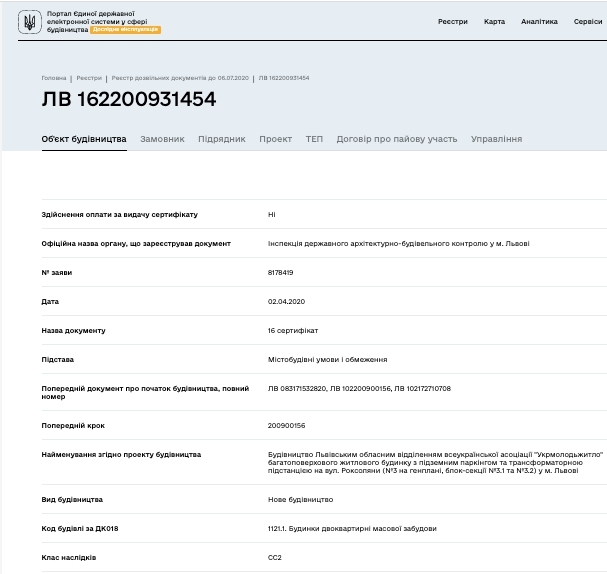
Task: Click the 'Попередній крок' label
Action: [73, 425]
